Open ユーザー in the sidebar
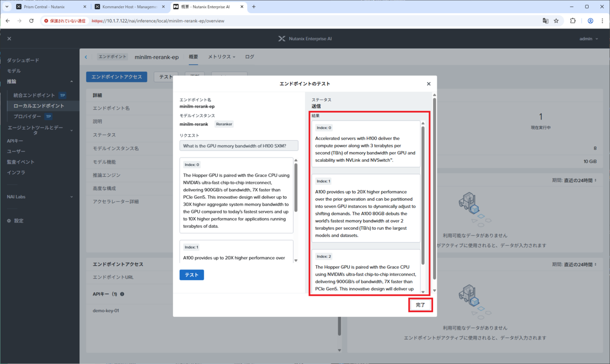The width and height of the screenshot is (610, 364). pyautogui.click(x=16, y=151)
